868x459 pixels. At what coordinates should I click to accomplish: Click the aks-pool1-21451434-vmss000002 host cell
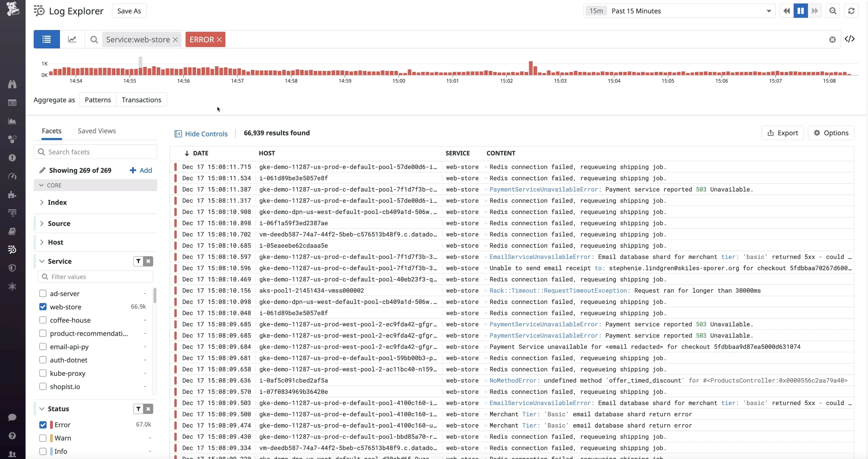click(x=312, y=290)
